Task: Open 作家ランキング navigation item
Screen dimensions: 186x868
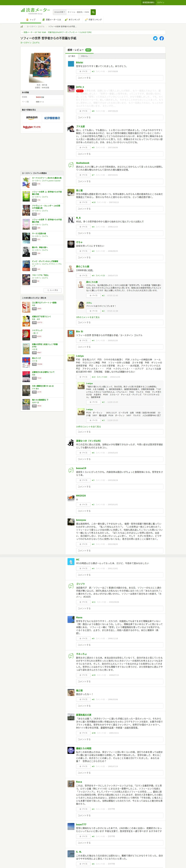Action: [93, 20]
